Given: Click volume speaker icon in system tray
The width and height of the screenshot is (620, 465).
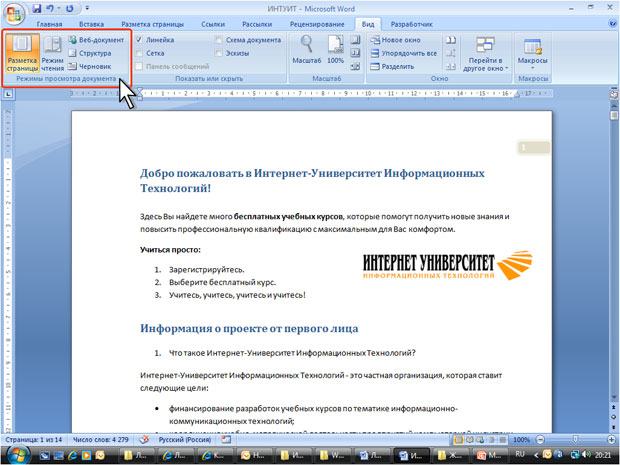Looking at the screenshot, I should [586, 455].
